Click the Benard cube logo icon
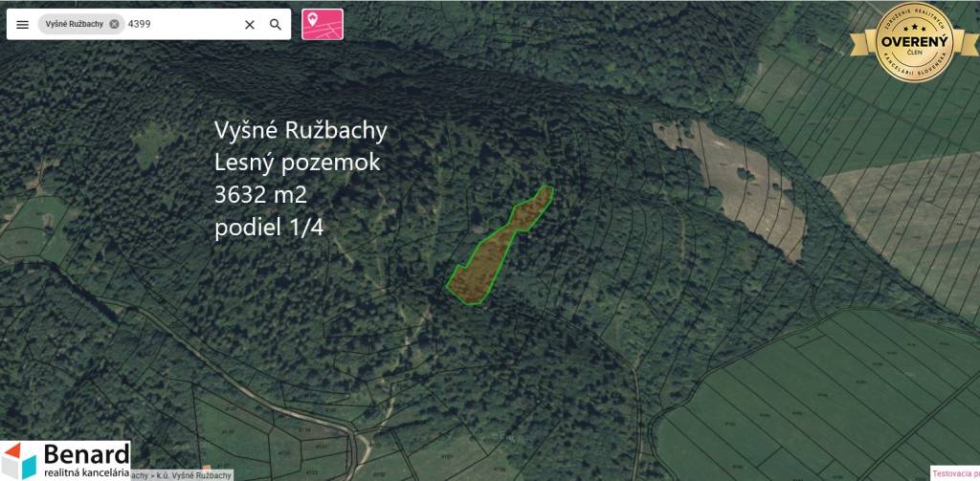This screenshot has height=481, width=980. [x=18, y=461]
